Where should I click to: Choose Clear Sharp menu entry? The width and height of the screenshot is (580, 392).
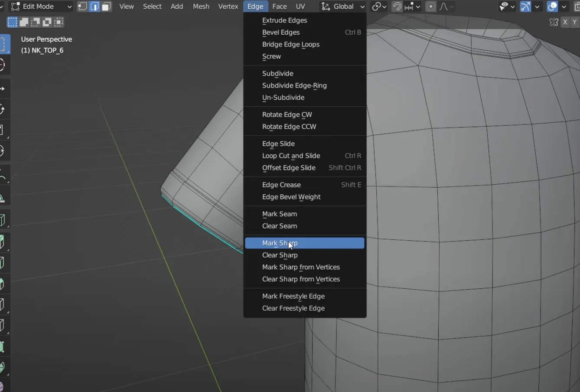(x=305, y=255)
